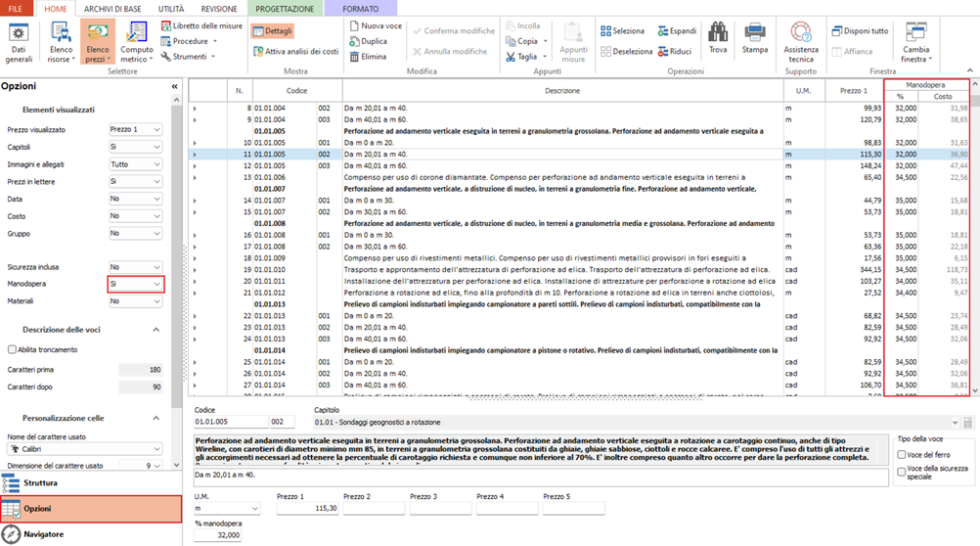
Task: Print using the Stampa button
Action: coord(755,37)
